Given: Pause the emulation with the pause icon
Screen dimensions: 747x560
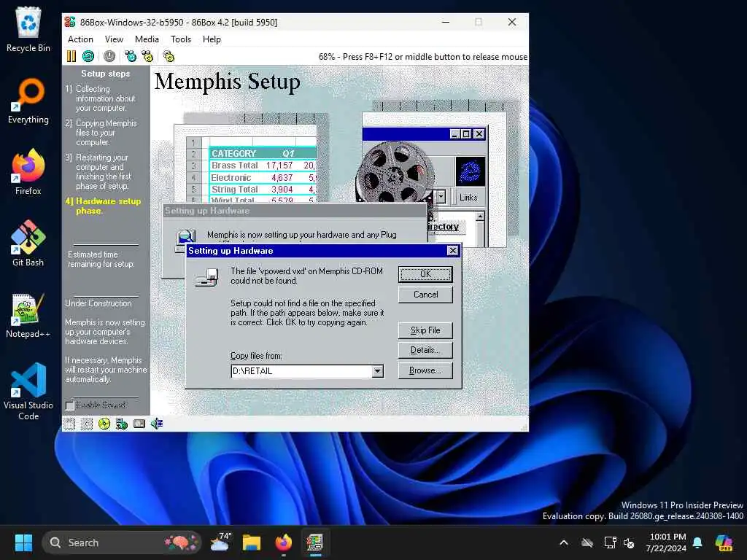Looking at the screenshot, I should click(71, 56).
